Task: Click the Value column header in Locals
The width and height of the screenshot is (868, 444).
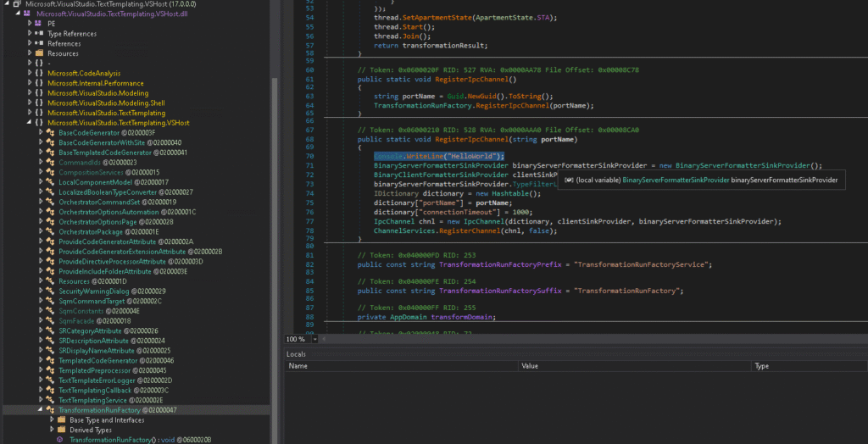Action: click(x=635, y=366)
